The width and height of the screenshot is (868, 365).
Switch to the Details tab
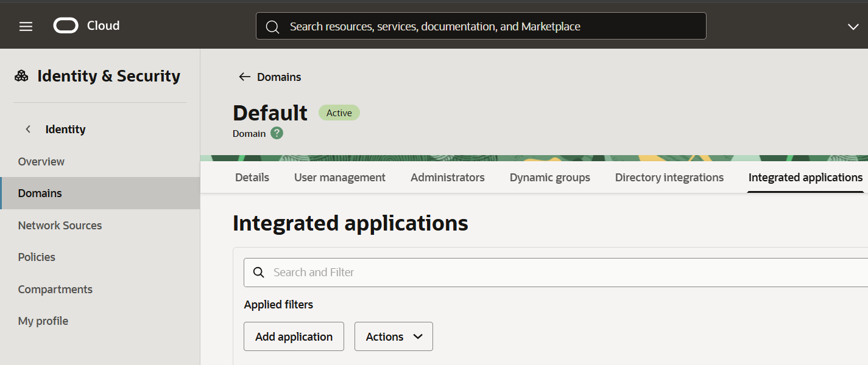click(x=252, y=178)
